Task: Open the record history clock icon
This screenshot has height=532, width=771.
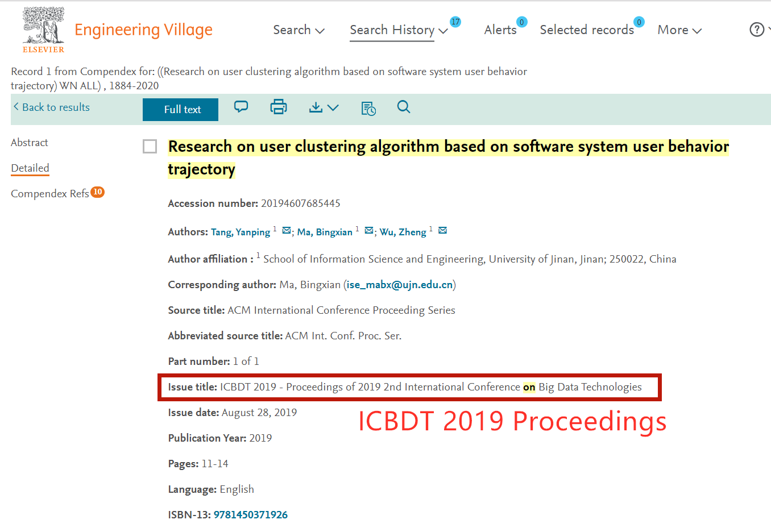Action: pos(368,108)
